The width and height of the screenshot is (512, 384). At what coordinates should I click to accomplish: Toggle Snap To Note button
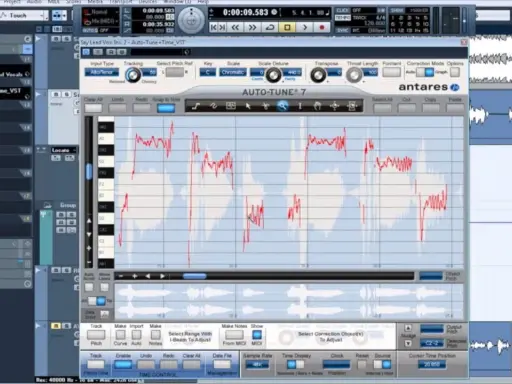coord(166,108)
